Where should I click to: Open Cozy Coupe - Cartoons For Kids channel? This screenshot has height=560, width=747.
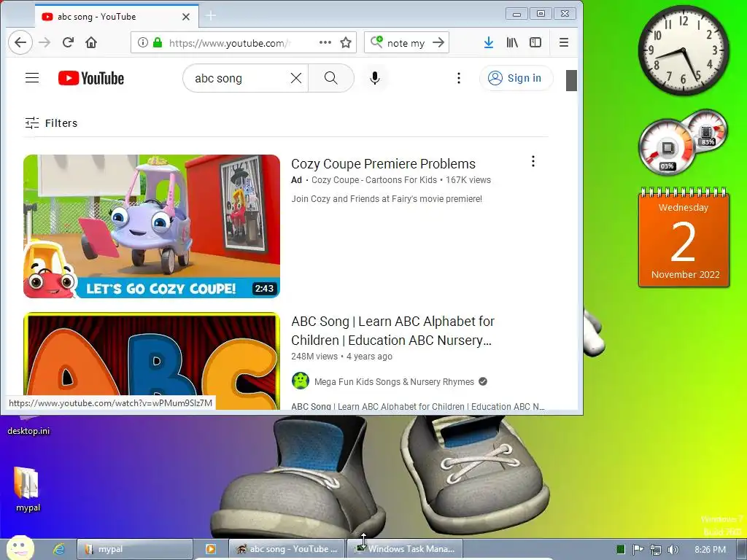[x=374, y=180]
